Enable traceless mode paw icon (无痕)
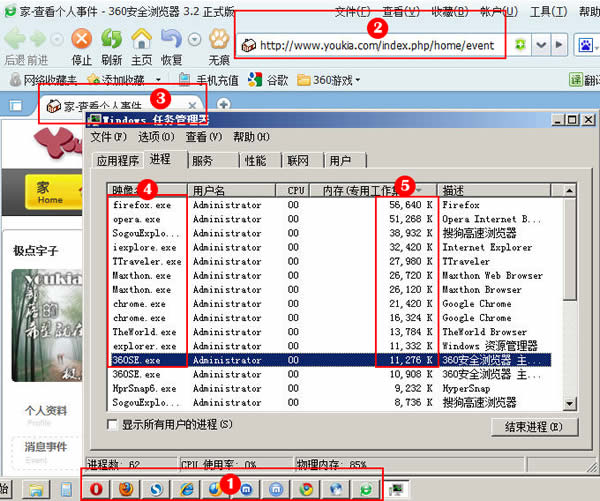The image size is (600, 501). 219,39
